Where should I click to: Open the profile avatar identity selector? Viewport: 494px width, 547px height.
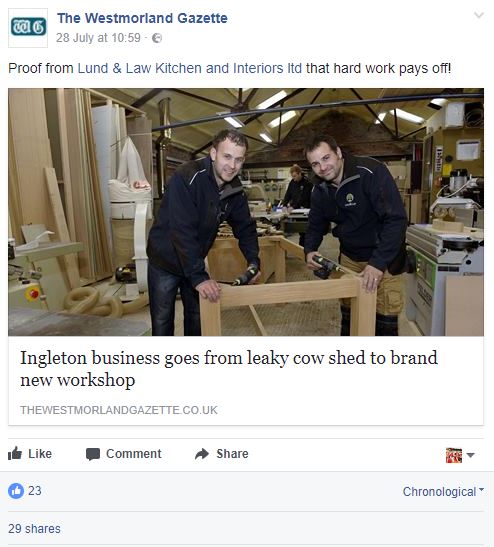tap(460, 455)
